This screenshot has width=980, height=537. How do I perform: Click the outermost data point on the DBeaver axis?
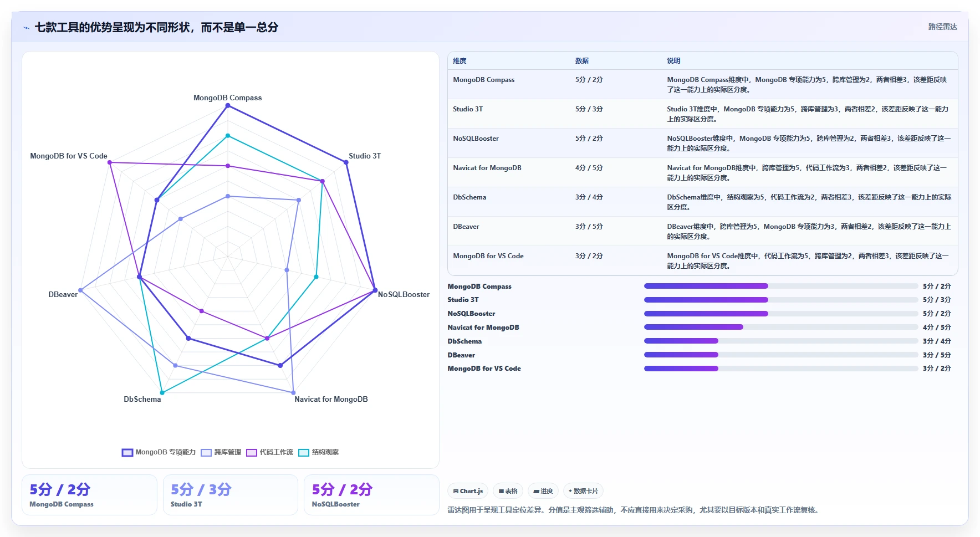[x=80, y=290]
